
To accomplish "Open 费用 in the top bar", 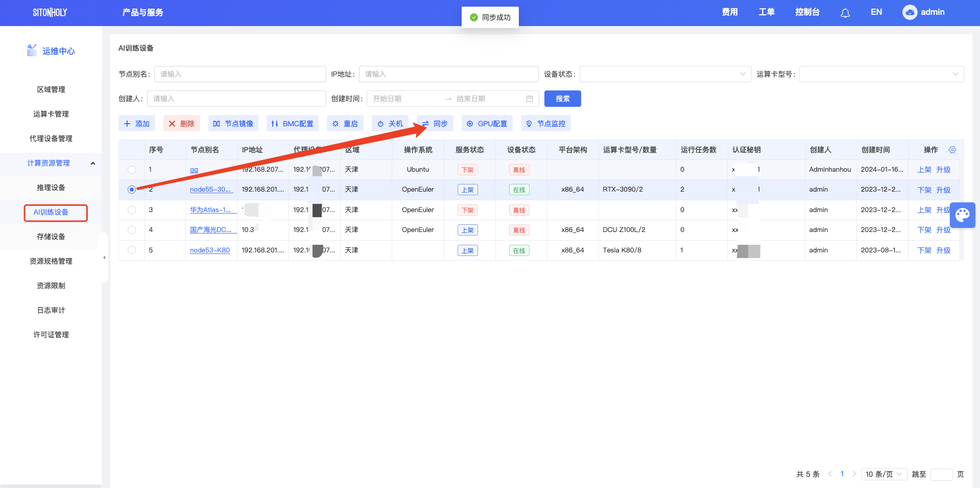I will pyautogui.click(x=730, y=12).
